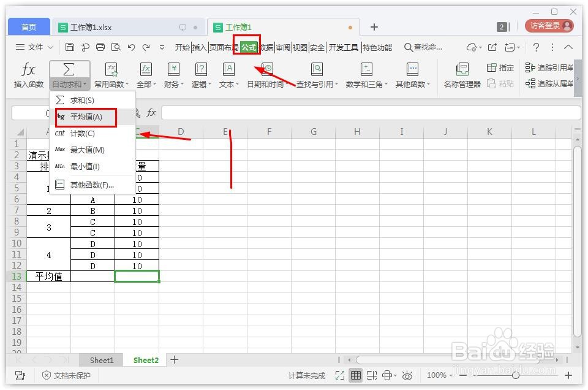Select column header H

click(357, 132)
